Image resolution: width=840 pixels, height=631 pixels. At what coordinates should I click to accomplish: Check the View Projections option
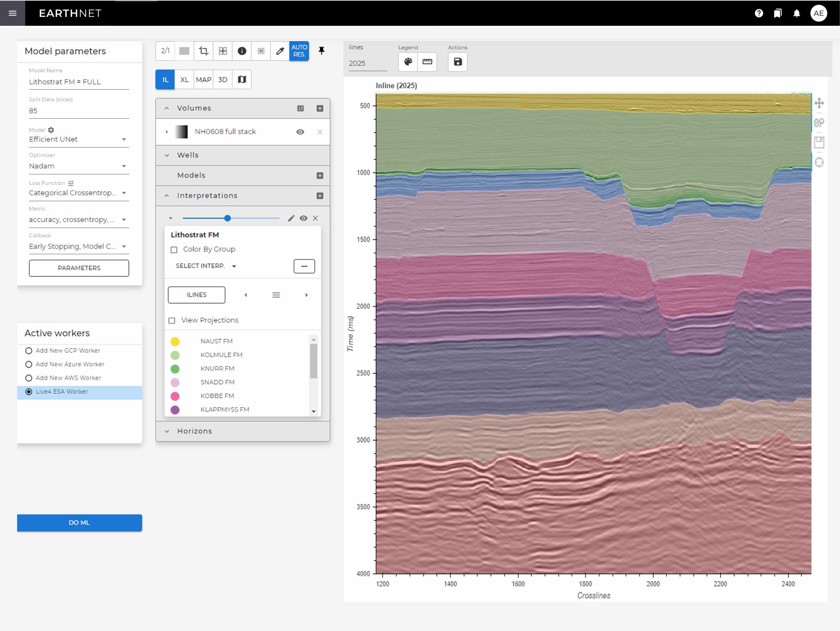click(172, 320)
